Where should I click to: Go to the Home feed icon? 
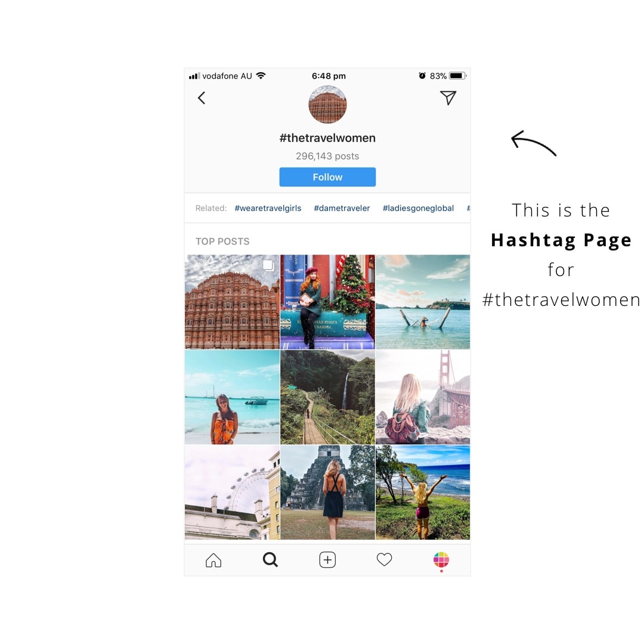[213, 560]
